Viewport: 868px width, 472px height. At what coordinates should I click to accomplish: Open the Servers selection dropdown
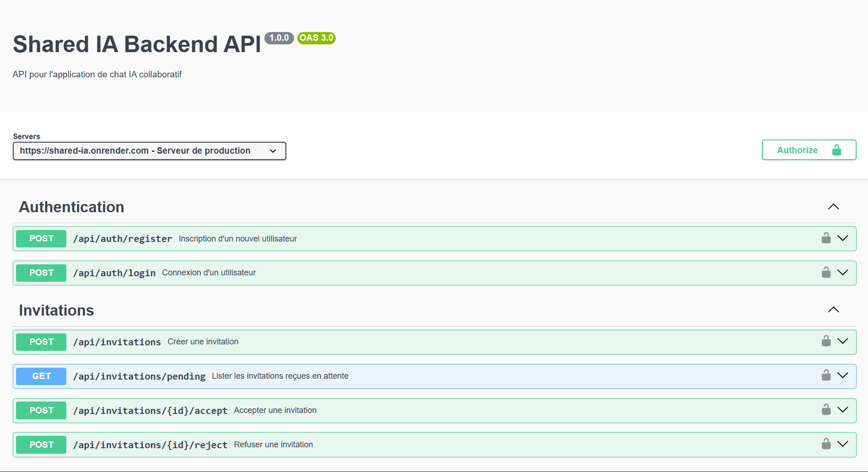[149, 150]
